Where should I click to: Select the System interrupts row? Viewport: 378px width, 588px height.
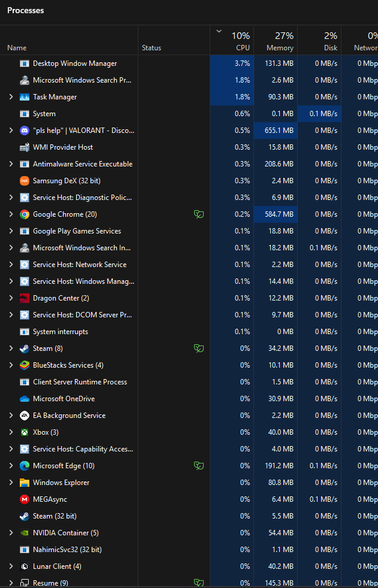pyautogui.click(x=189, y=332)
